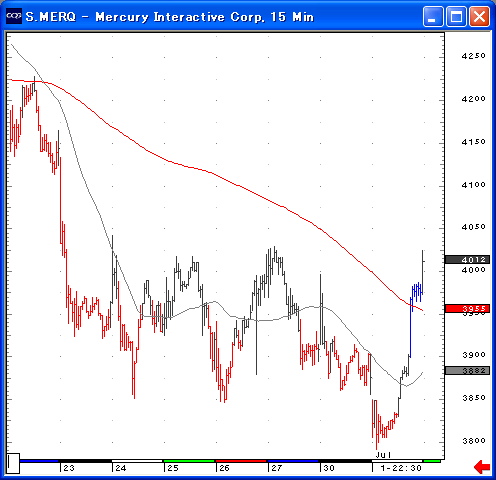Screen dimensions: 496x480
Task: Click the green session bar above date 25
Action: [189, 461]
